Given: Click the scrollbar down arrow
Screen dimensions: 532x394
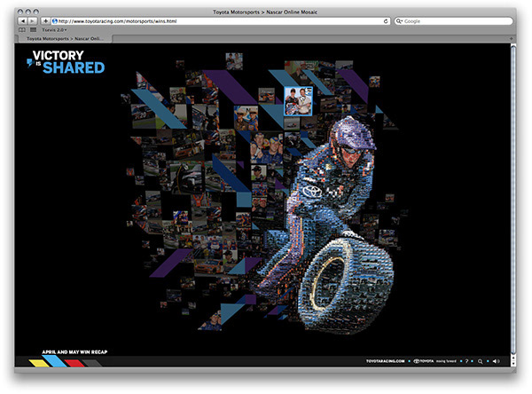Looking at the screenshot, I should (x=513, y=363).
